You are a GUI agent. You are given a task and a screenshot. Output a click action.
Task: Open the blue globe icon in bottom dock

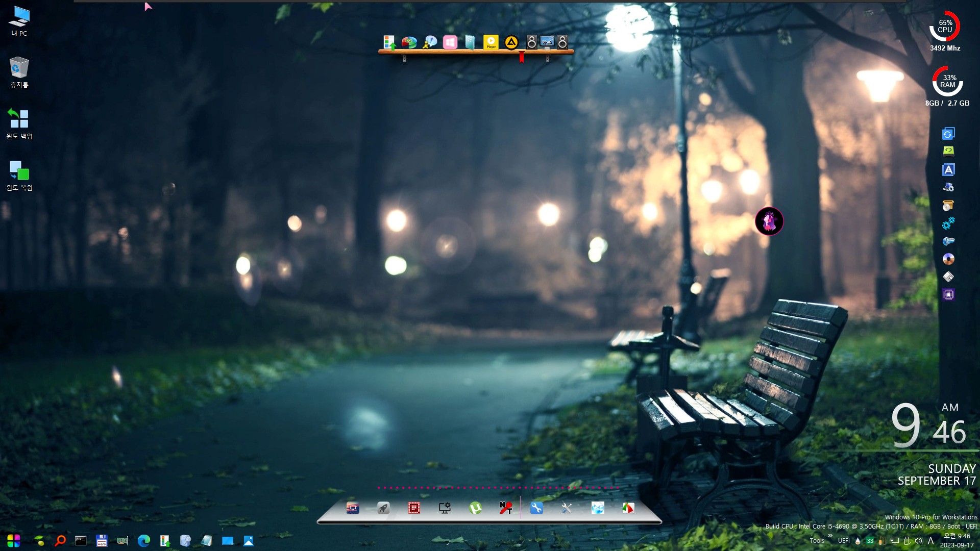pyautogui.click(x=598, y=508)
